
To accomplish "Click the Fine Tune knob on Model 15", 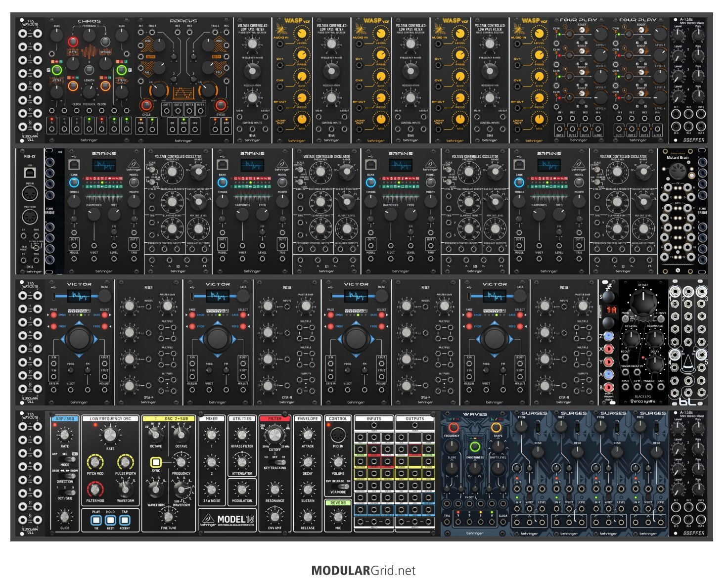I will coord(169,517).
